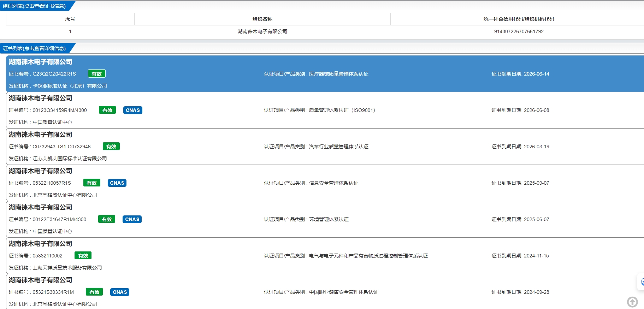
Task: Click the 有效 badge for certificate G23Q2GZ0422R1S
Action: 97,74
